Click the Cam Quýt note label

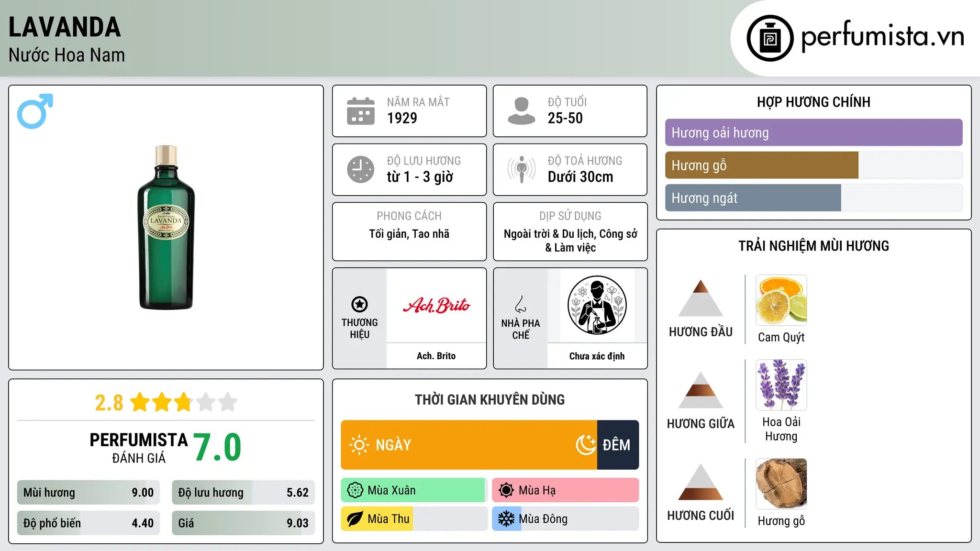coord(781,337)
